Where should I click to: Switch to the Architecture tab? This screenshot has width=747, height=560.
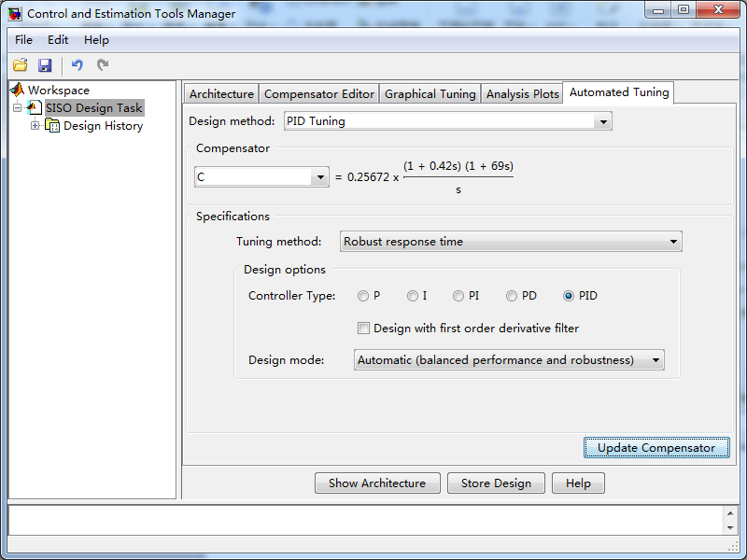click(221, 94)
